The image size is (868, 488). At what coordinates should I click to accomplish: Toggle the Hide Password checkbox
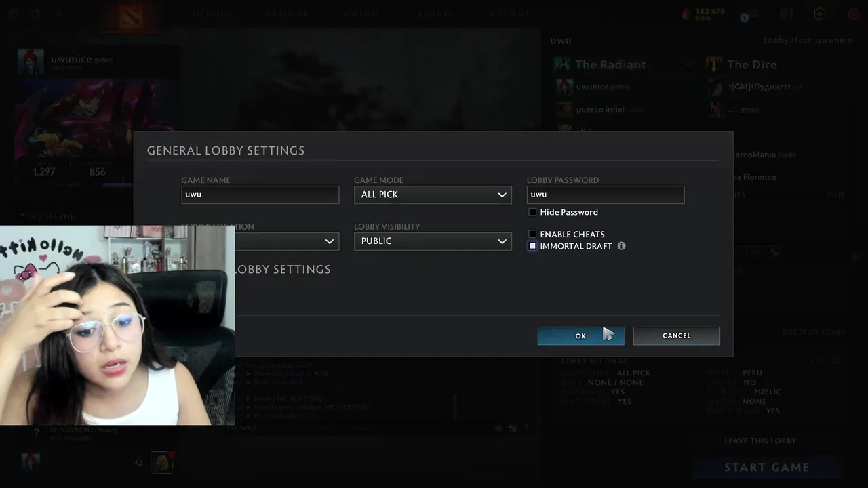(532, 212)
